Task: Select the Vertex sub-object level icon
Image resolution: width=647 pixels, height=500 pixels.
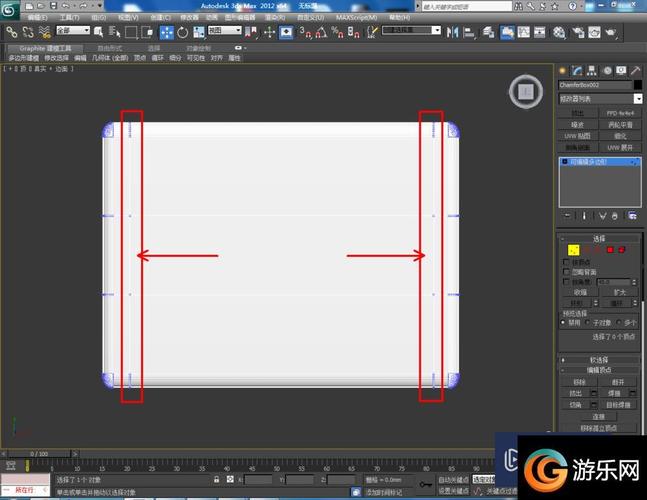Action: 573,249
